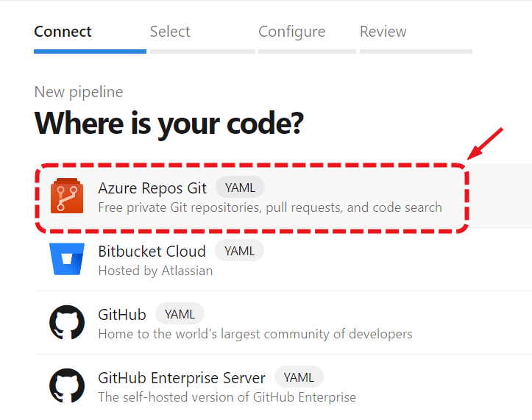The width and height of the screenshot is (532, 420).
Task: Open the Connect step tab
Action: [x=63, y=32]
